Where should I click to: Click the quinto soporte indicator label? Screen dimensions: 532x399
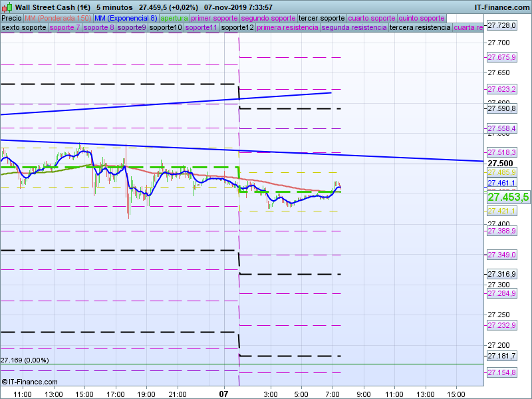tap(422, 18)
